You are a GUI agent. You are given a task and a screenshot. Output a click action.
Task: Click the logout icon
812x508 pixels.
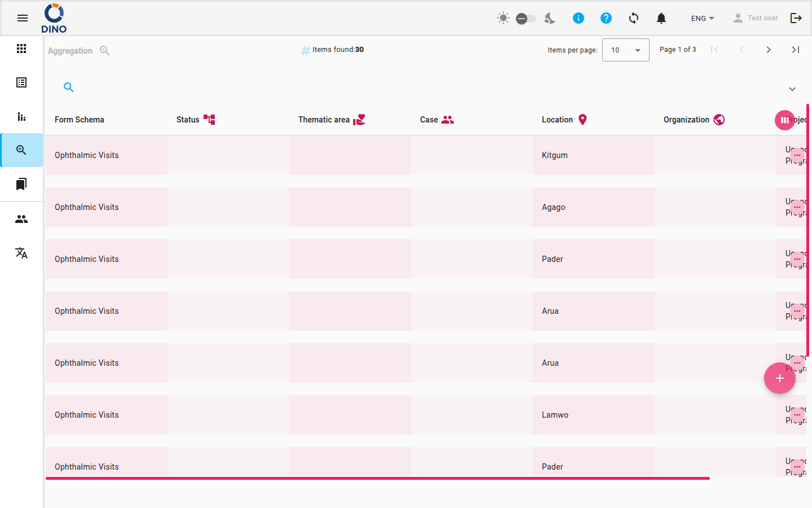coord(796,18)
